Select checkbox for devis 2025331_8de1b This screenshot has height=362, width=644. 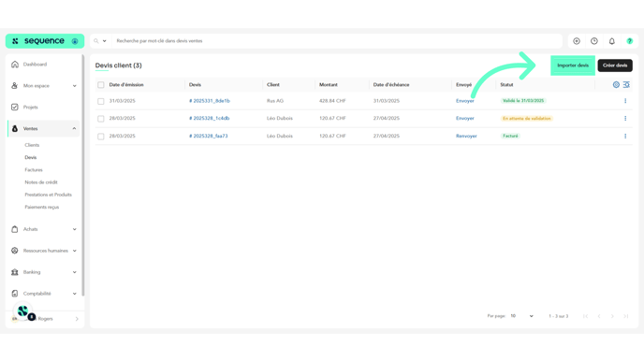101,101
